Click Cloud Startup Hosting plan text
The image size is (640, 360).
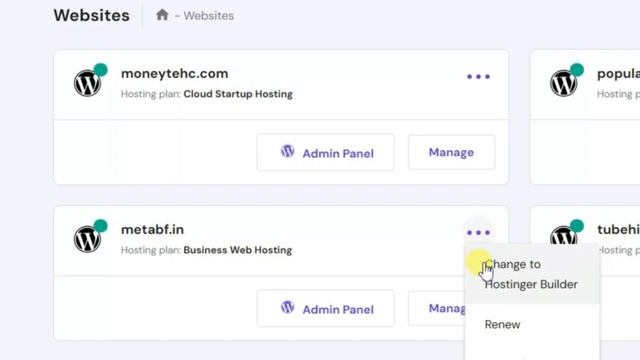coord(238,94)
